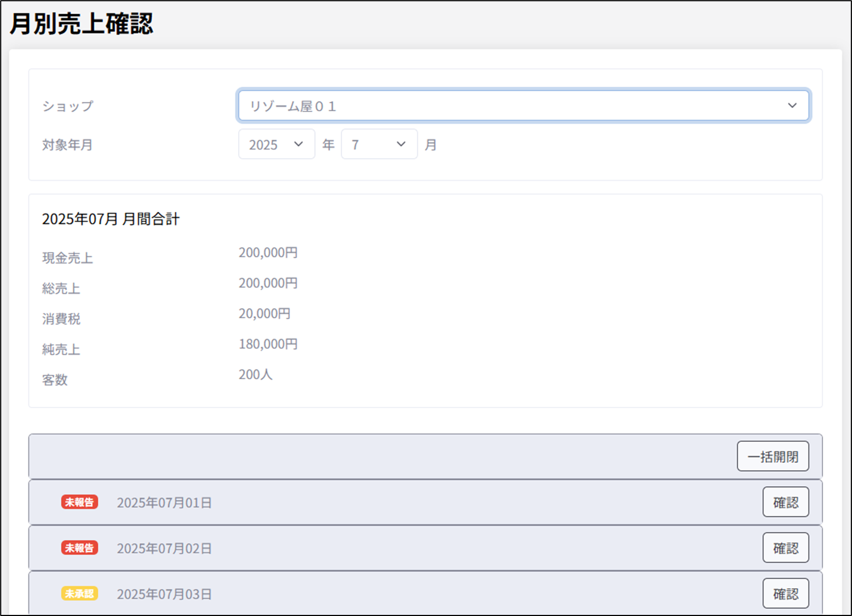The image size is (852, 616).
Task: Click the 未報告 badge on 07月02日 row
Action: click(80, 548)
